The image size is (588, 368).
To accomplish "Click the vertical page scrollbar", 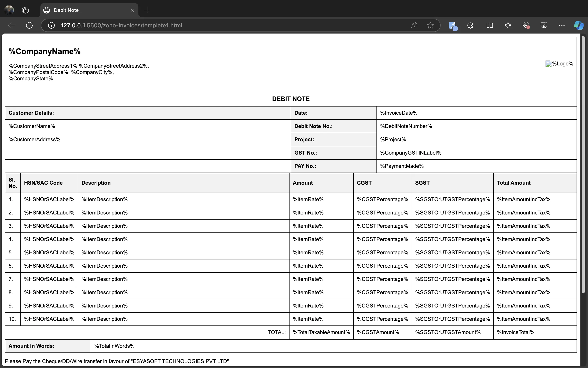I will [x=583, y=165].
